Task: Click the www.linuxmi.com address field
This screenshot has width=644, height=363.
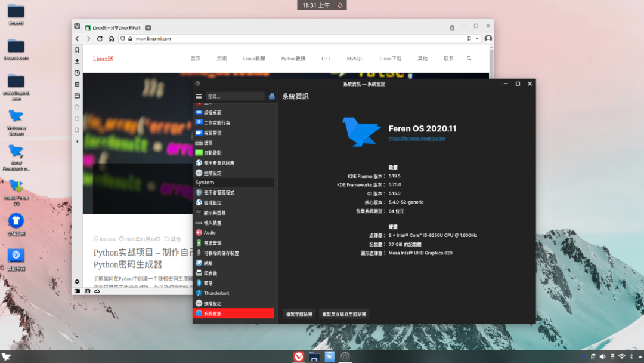Action: [299, 39]
